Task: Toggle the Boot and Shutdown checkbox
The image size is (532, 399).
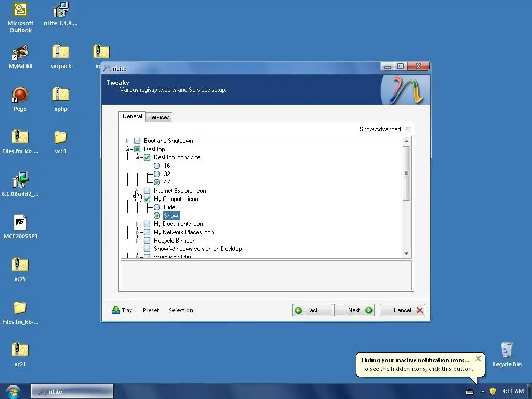Action: point(137,141)
